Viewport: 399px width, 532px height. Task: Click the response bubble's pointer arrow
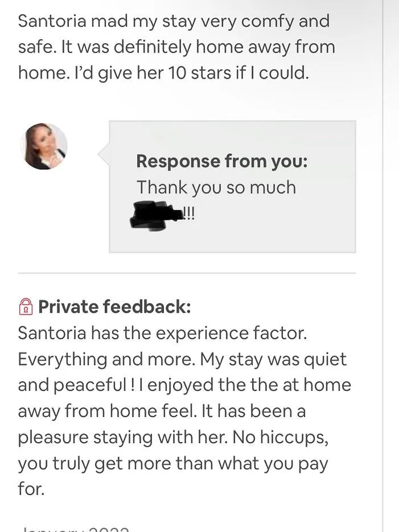[104, 154]
